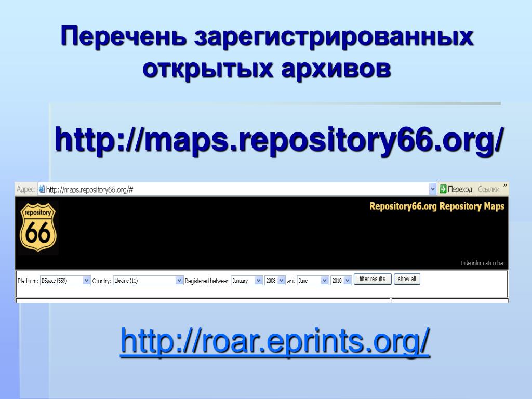Click the Registered between label
Viewport: 532px width, 399px height.
click(x=207, y=281)
